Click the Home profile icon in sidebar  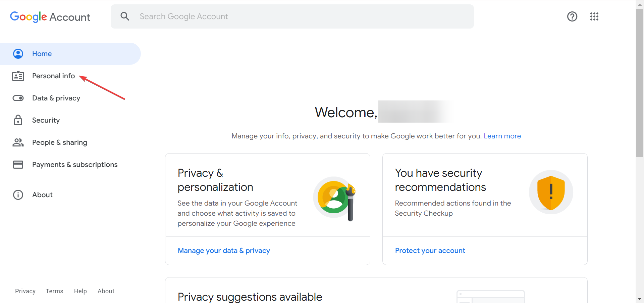click(x=18, y=54)
